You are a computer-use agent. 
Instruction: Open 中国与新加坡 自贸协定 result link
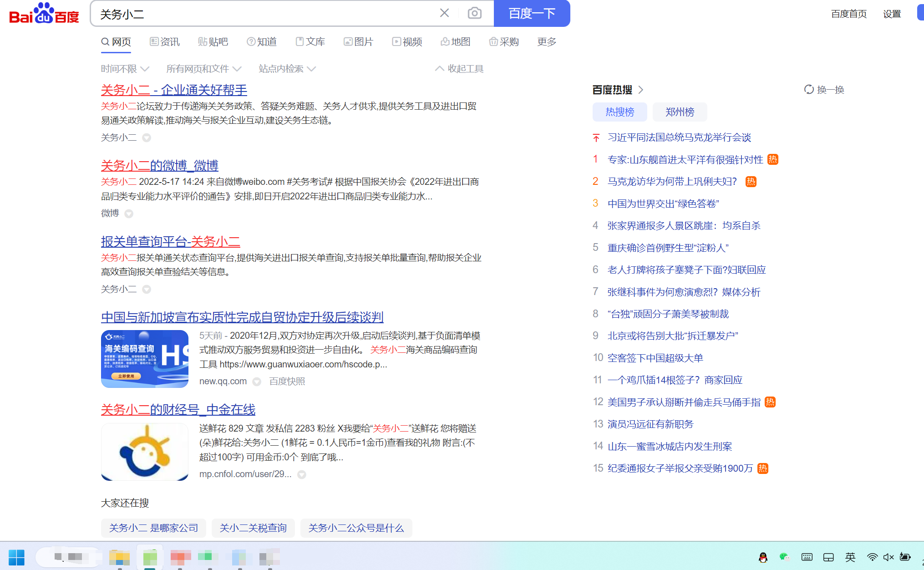point(242,317)
